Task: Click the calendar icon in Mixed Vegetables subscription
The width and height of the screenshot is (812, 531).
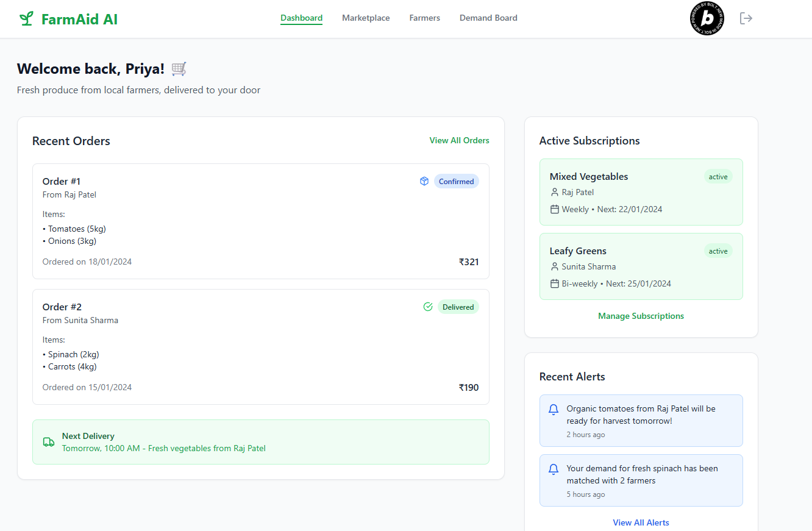Action: coord(554,209)
